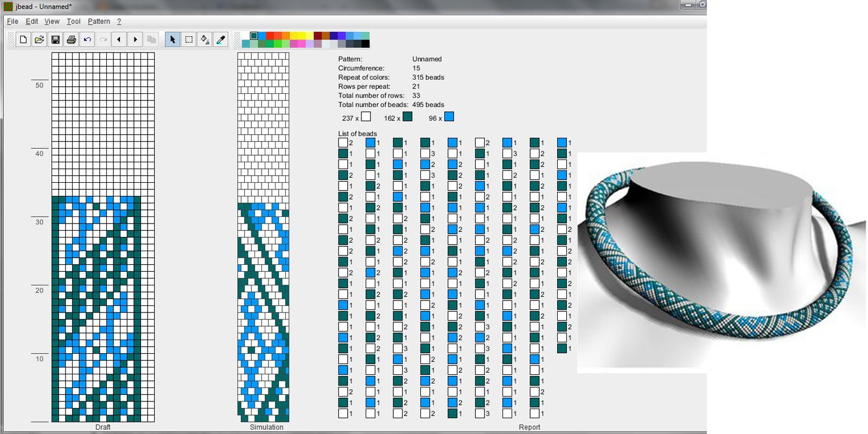Undo the last action
The width and height of the screenshot is (868, 434).
coord(87,40)
